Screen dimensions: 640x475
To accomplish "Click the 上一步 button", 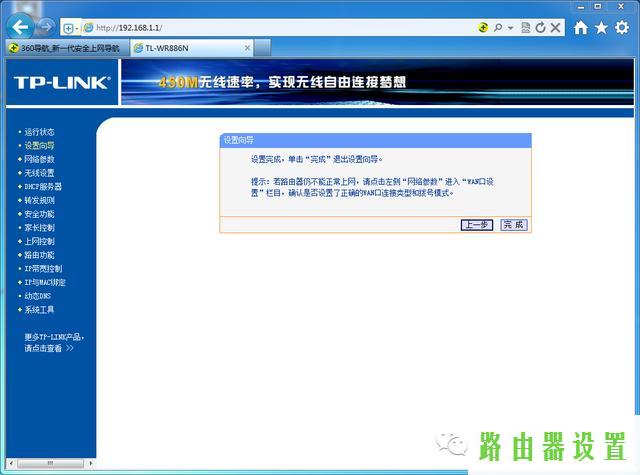I will click(x=476, y=225).
